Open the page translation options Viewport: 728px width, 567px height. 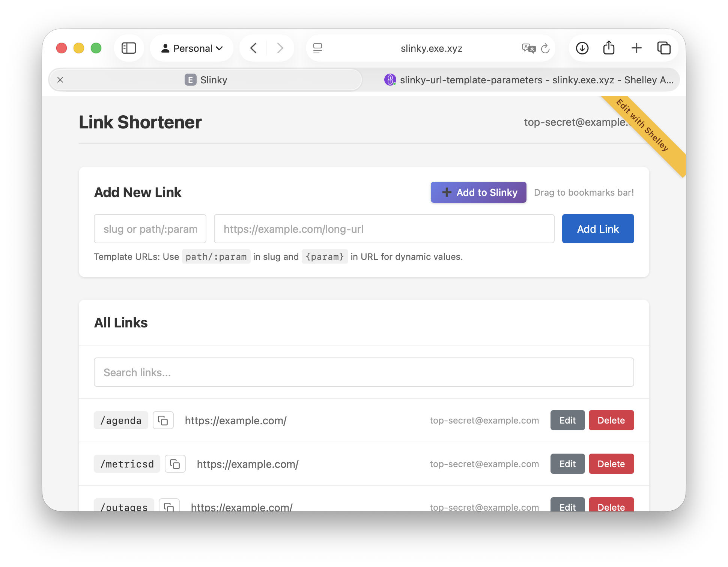point(528,48)
